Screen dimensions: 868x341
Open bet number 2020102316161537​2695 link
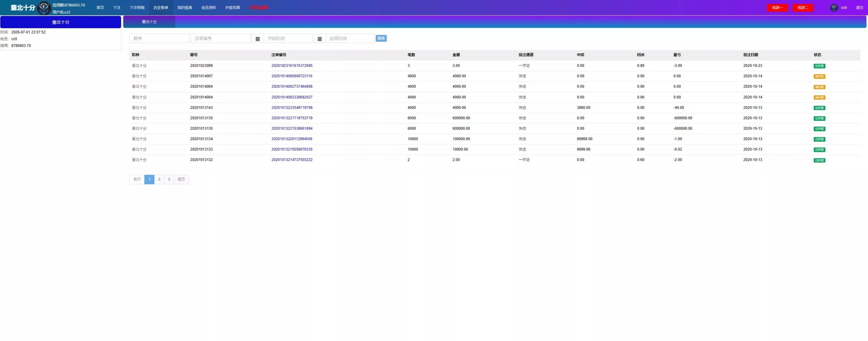point(292,66)
